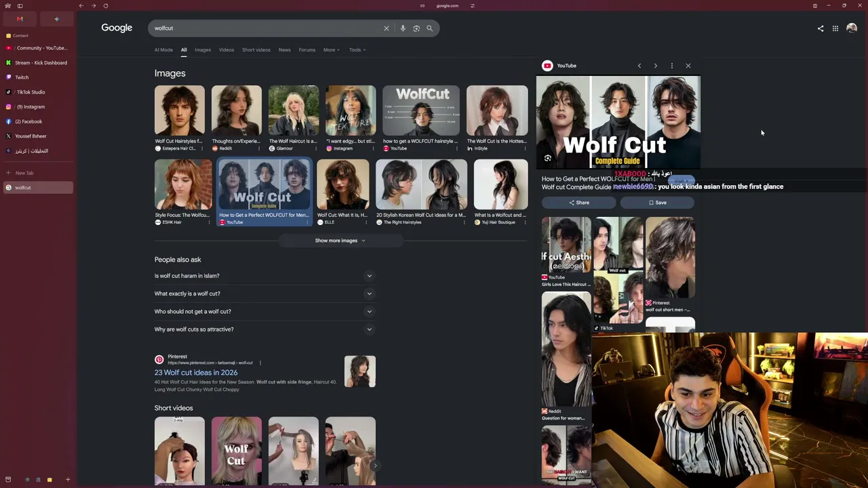Close the YouTube image preview panel
The height and width of the screenshot is (488, 868).
coord(688,66)
